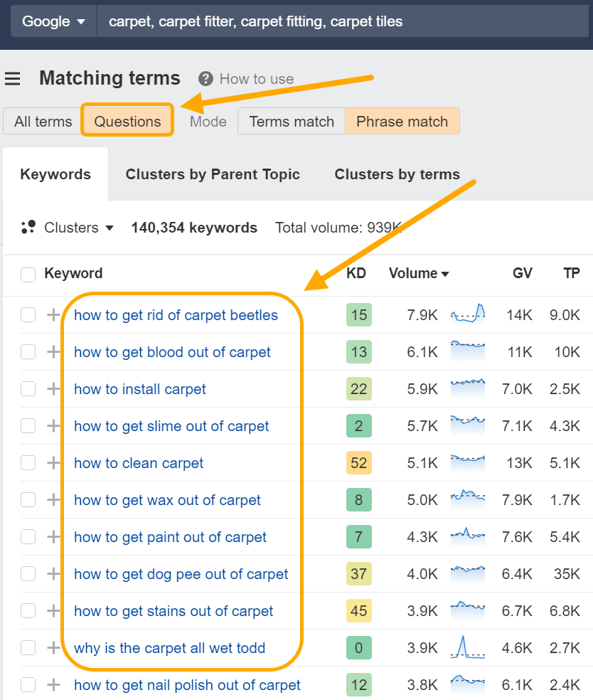Open the keyword 'how to get slime out of carpet'
Image resolution: width=593 pixels, height=700 pixels.
coord(171,425)
